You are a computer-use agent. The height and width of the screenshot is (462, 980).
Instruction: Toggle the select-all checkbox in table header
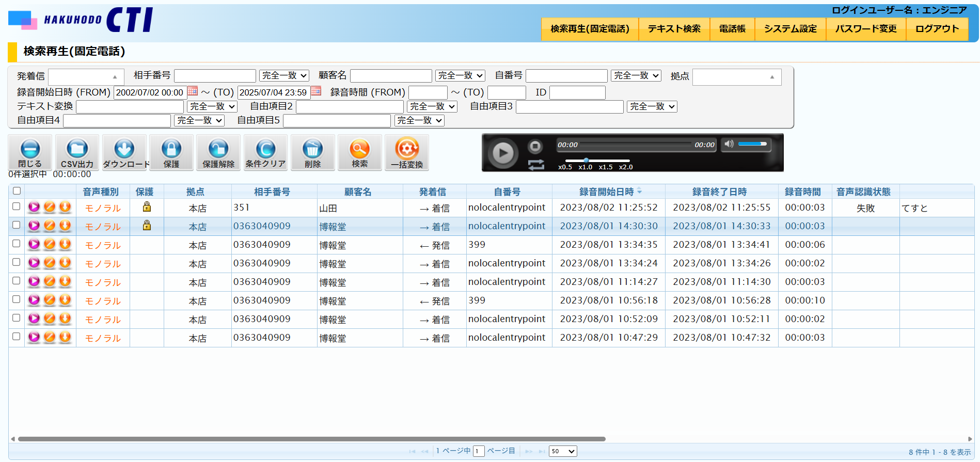coord(17,191)
